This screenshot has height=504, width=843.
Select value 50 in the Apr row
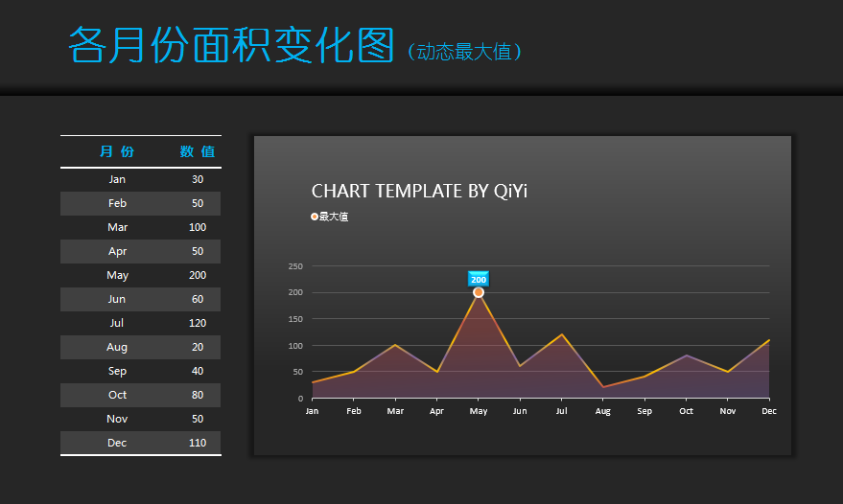point(198,251)
